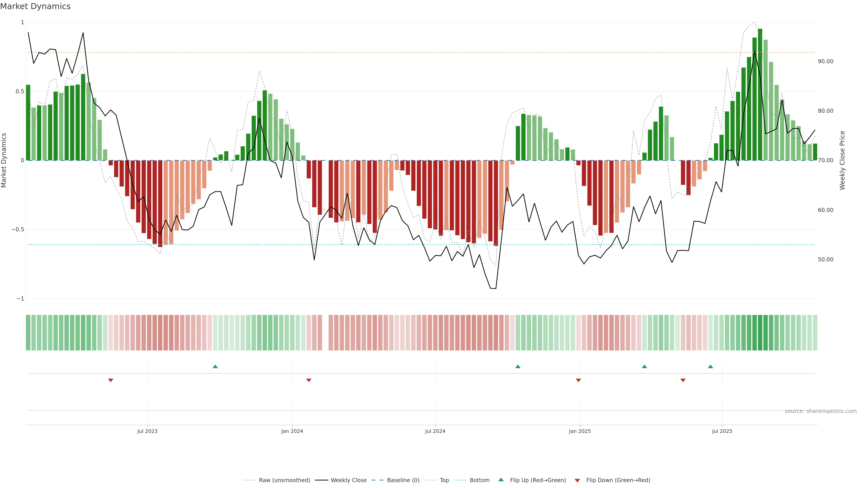Click the Jan 2024 x-axis label

(x=292, y=431)
